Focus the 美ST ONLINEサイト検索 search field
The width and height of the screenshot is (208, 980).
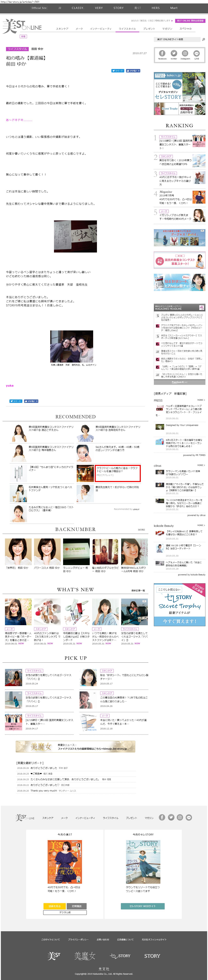[x=177, y=39]
